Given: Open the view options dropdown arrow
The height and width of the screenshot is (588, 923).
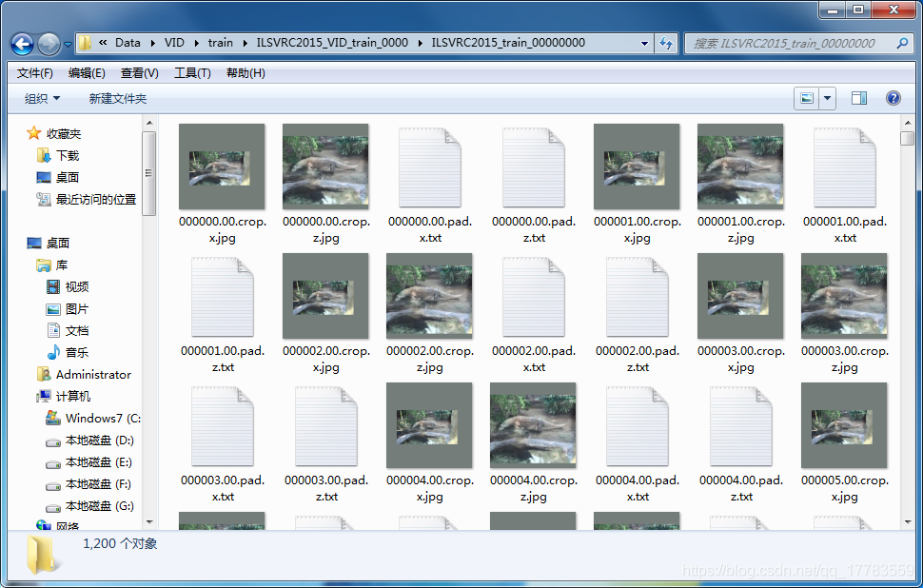Looking at the screenshot, I should click(x=827, y=98).
